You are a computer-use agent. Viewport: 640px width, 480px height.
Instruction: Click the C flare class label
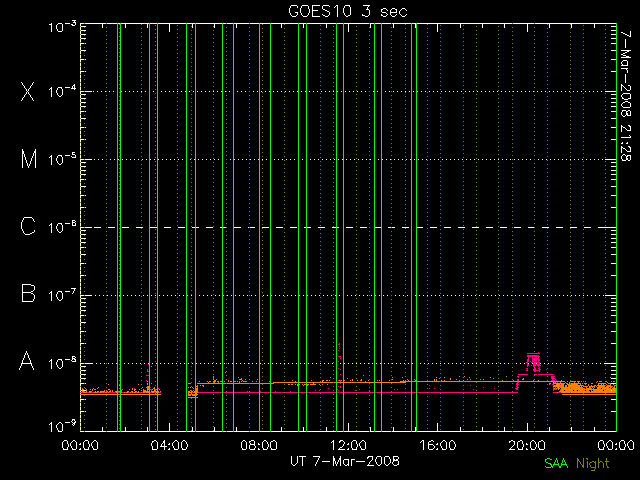click(28, 226)
